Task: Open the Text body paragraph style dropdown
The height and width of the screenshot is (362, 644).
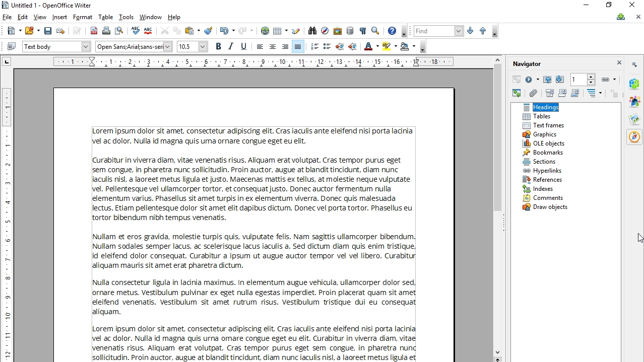Action: click(86, 46)
